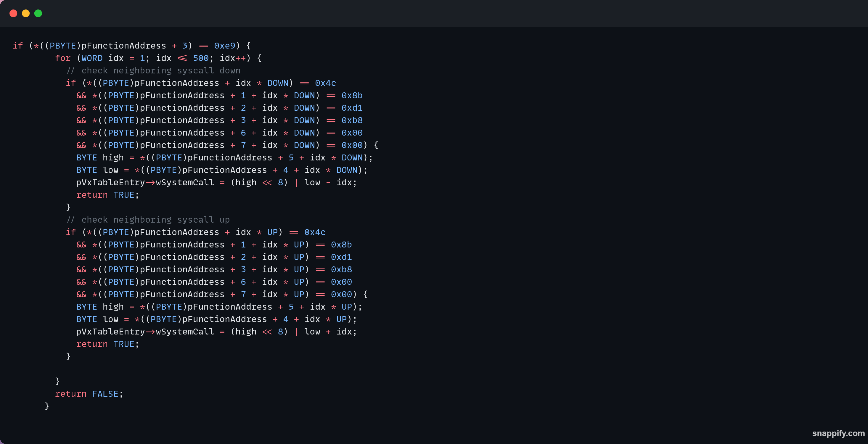868x444 pixels.
Task: Click wSystemCall assignment ending with '- idx'
Action: pos(216,183)
